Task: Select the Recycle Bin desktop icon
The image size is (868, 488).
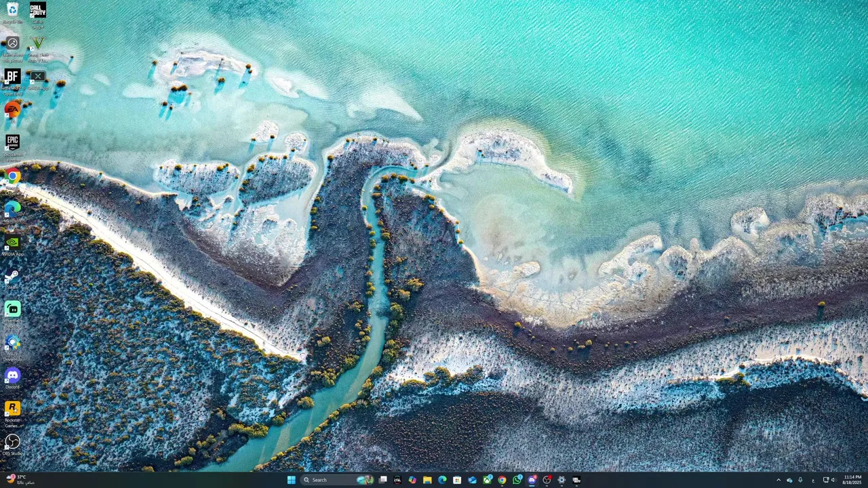Action: (12, 13)
